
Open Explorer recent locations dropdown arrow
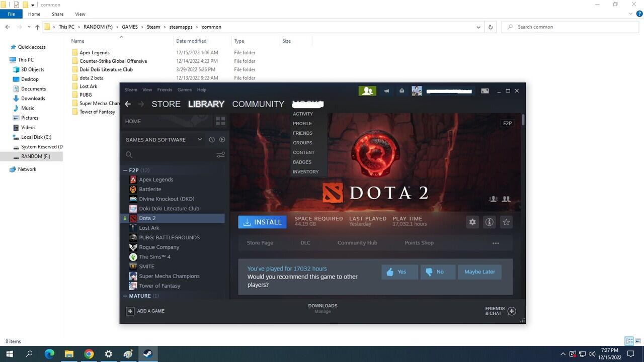(28, 27)
